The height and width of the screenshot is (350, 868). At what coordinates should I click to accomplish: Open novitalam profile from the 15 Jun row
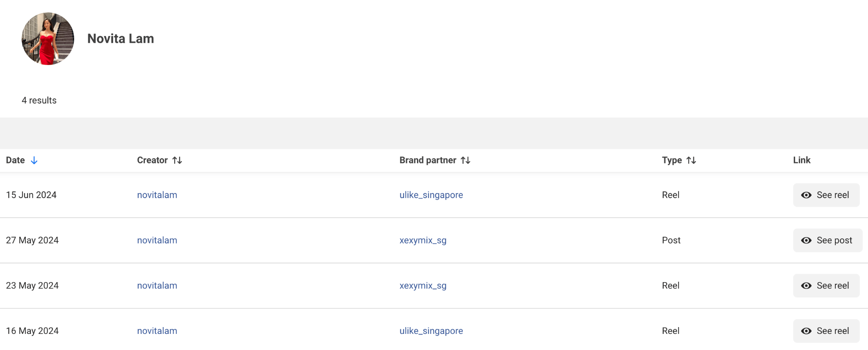coord(157,195)
